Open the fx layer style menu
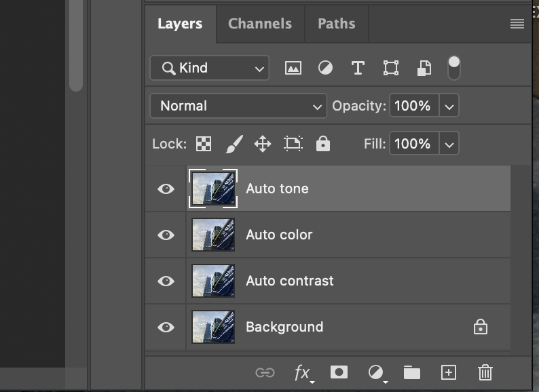This screenshot has width=539, height=392. (x=303, y=373)
